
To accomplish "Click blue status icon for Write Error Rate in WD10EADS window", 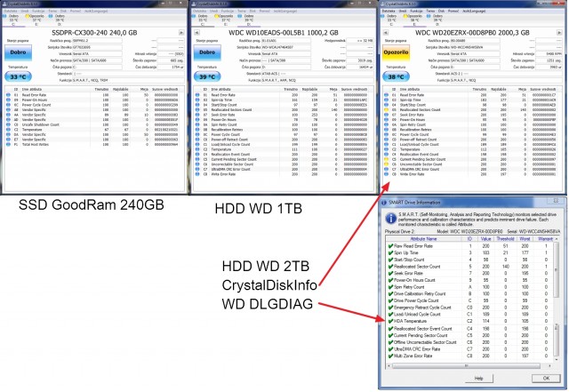I will click(x=197, y=174).
